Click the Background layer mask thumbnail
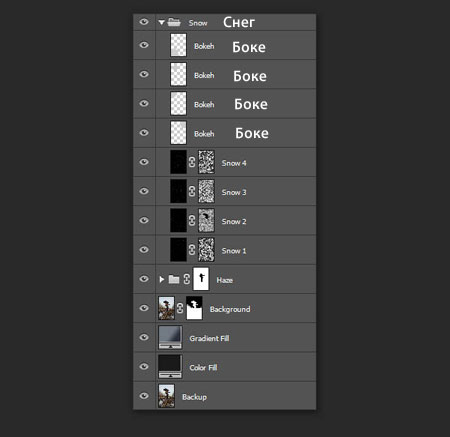 pos(194,308)
